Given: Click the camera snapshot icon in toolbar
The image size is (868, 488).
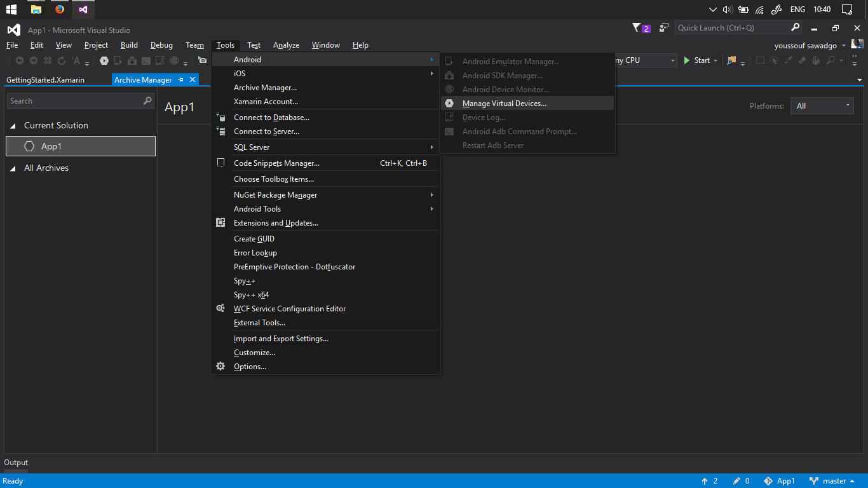Looking at the screenshot, I should 202,60.
